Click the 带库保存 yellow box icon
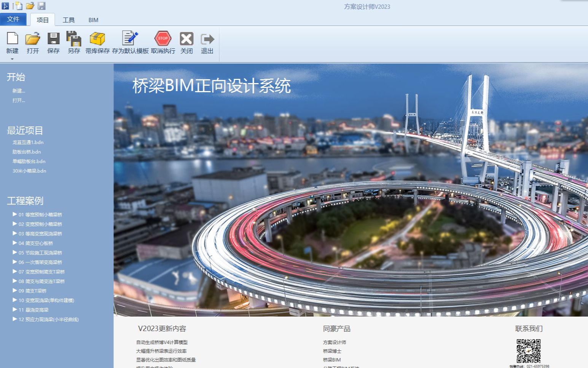The image size is (588, 368). [97, 38]
